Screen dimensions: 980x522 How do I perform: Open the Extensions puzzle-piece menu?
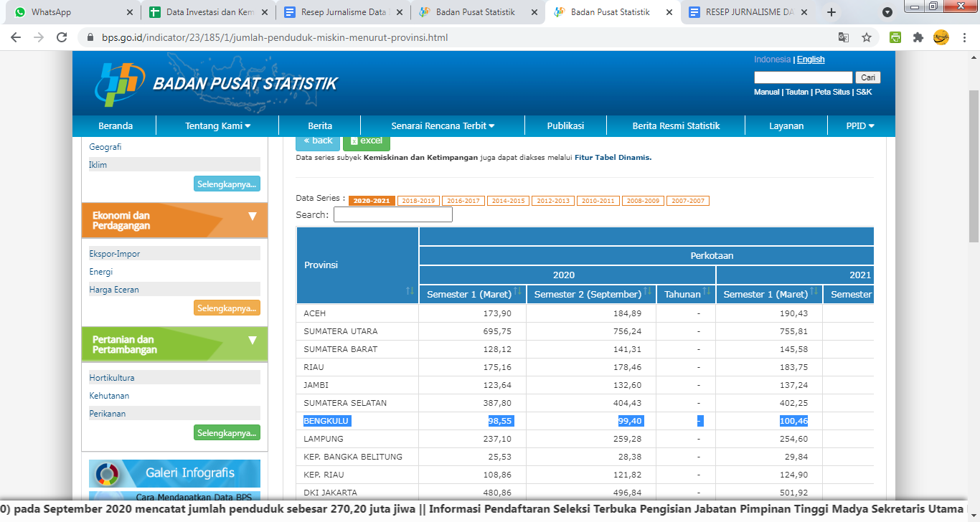[918, 37]
